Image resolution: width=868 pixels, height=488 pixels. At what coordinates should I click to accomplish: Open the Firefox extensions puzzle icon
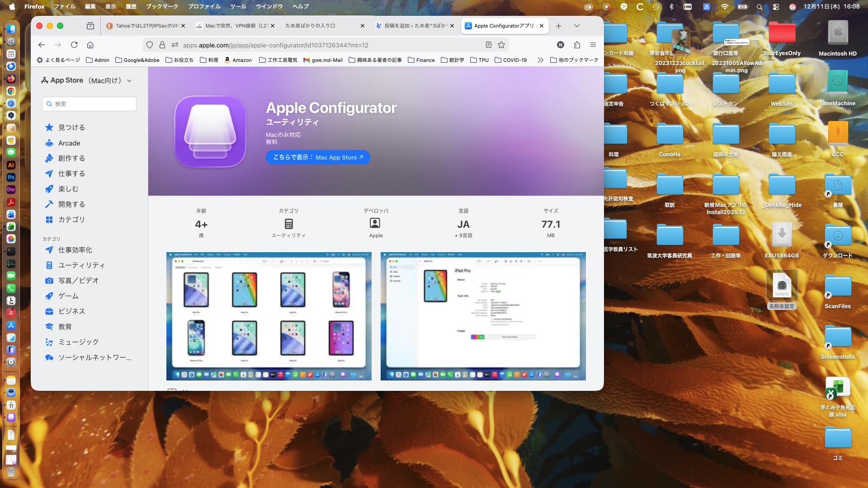[577, 45]
